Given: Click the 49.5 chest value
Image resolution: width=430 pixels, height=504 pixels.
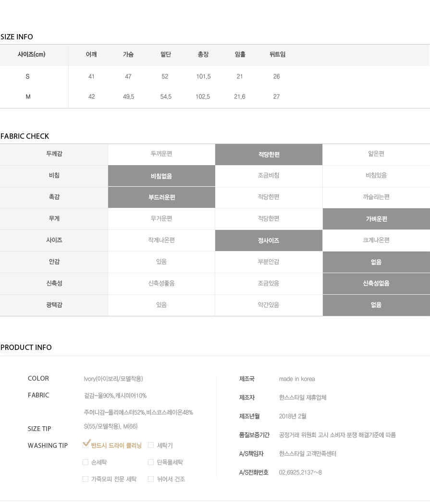Looking at the screenshot, I should pyautogui.click(x=129, y=96).
